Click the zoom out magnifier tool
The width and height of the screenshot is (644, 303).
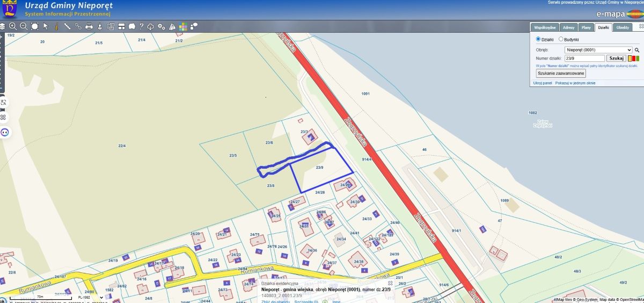click(24, 26)
